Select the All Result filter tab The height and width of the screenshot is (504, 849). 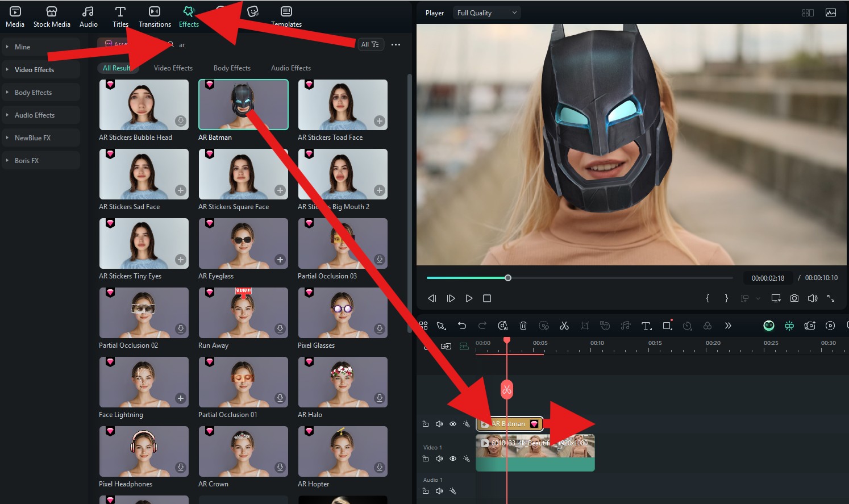[116, 68]
